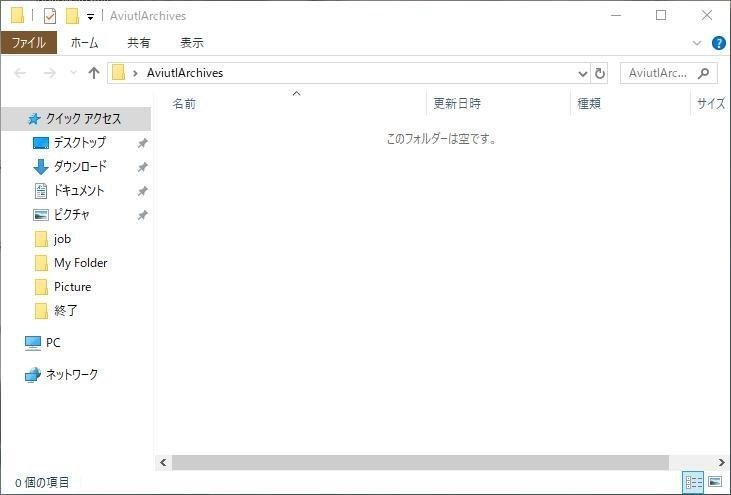Image resolution: width=731 pixels, height=495 pixels.
Task: Select PC in navigation pane
Action: (53, 343)
